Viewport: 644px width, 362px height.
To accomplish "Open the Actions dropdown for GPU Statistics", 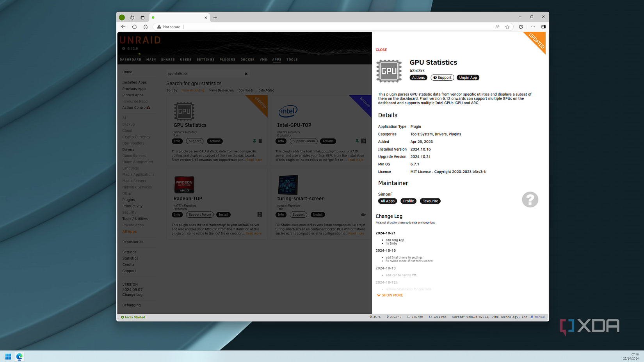I will point(418,77).
